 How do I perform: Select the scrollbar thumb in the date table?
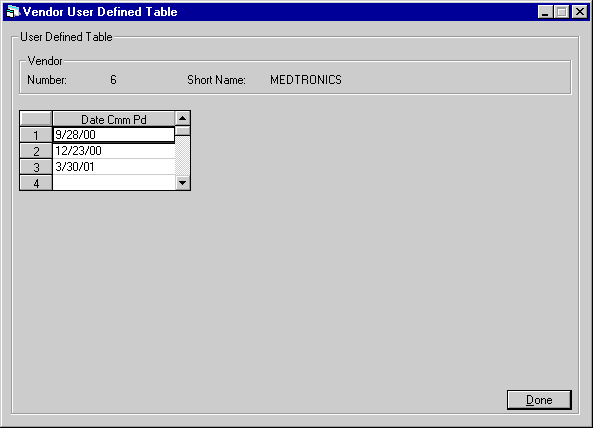coord(183,131)
